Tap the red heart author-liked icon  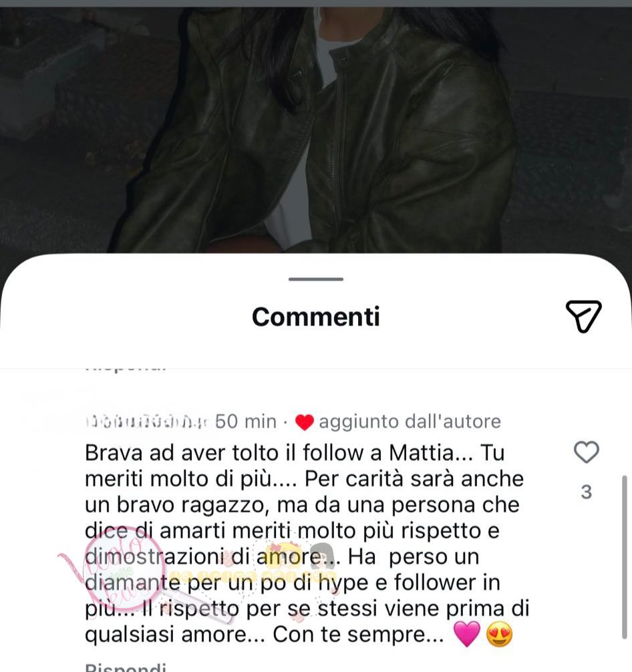(305, 422)
